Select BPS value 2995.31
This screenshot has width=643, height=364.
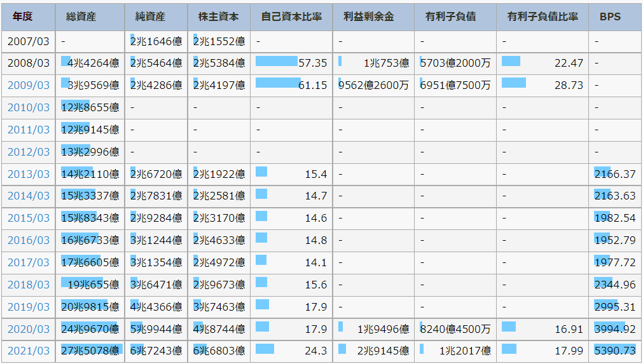click(x=615, y=307)
